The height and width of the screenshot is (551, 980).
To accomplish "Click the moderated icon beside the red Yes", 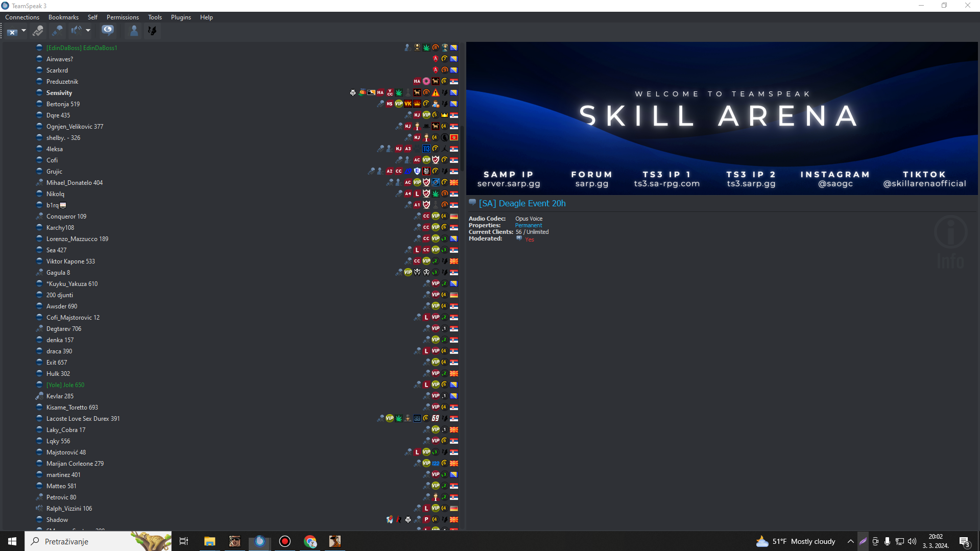I will point(519,238).
